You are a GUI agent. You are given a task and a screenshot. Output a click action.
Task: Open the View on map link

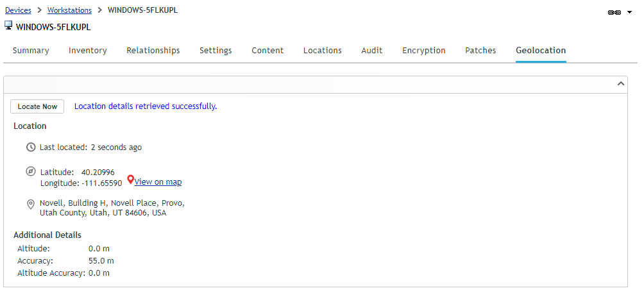tap(158, 181)
